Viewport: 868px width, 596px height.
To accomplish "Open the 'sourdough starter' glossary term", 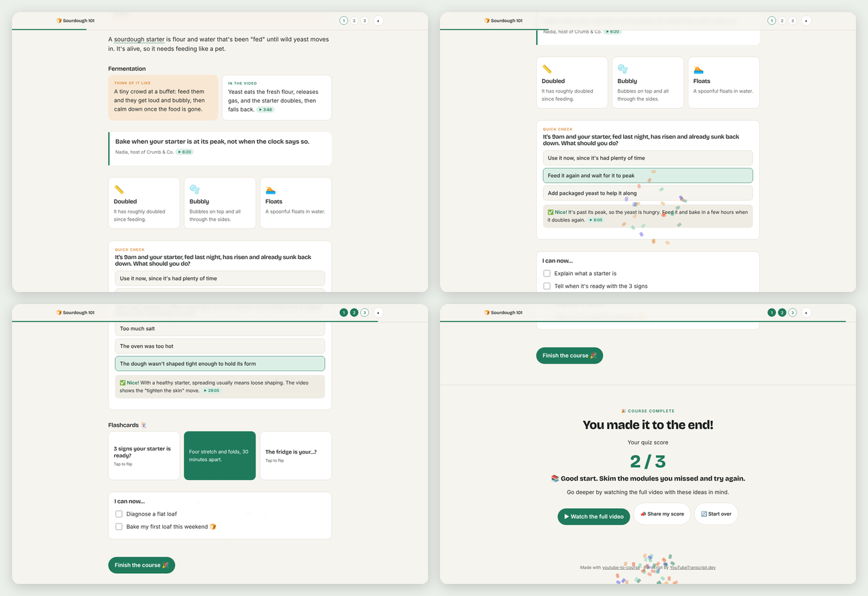I will pos(139,40).
